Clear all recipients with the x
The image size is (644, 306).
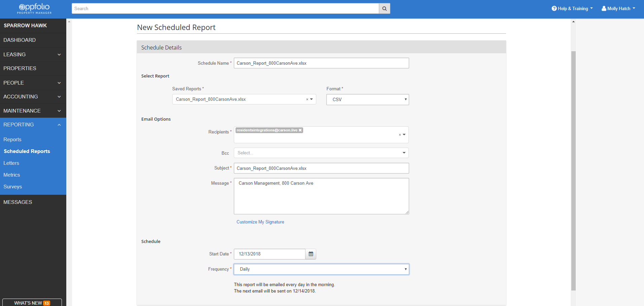(400, 135)
